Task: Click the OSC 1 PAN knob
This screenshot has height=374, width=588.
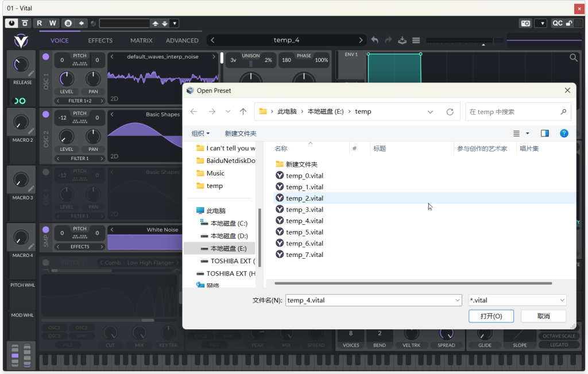Action: point(93,79)
